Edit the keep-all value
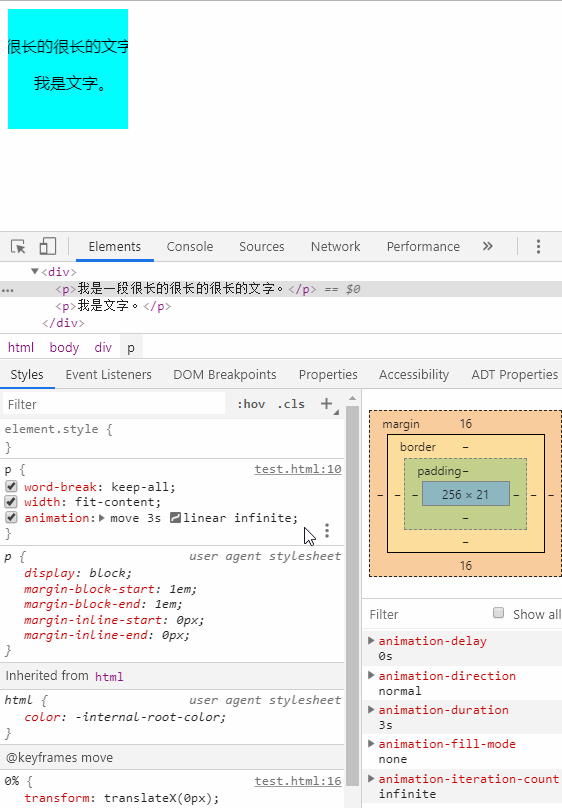This screenshot has width=562, height=808. click(x=141, y=486)
